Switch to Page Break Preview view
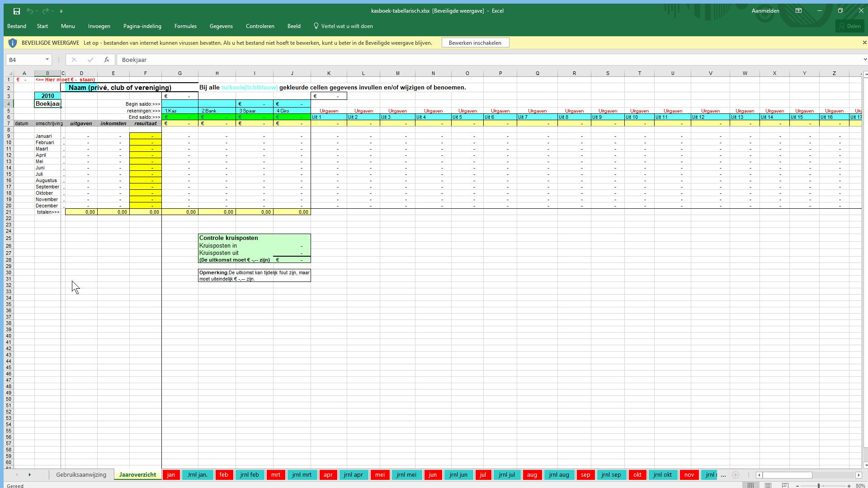The height and width of the screenshot is (488, 868). pos(785,486)
